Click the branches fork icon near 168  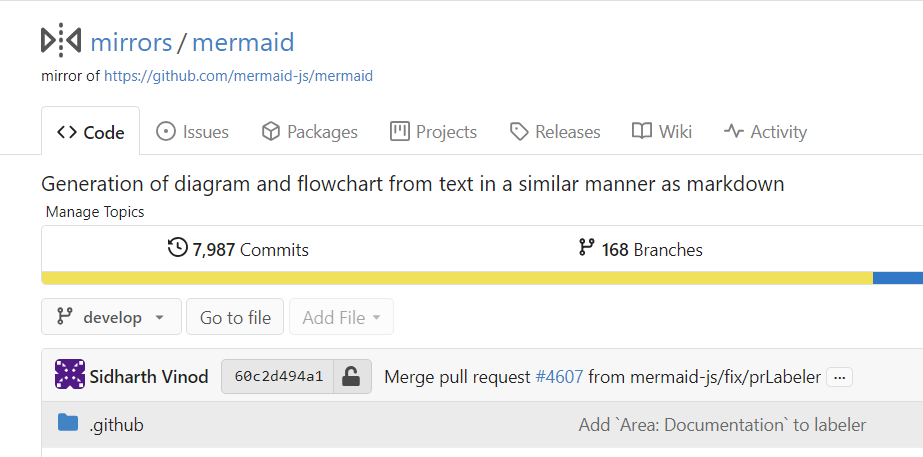pos(586,248)
